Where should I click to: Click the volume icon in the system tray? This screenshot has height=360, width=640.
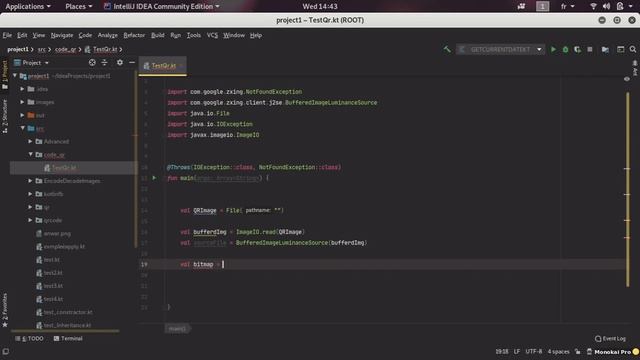[607, 6]
